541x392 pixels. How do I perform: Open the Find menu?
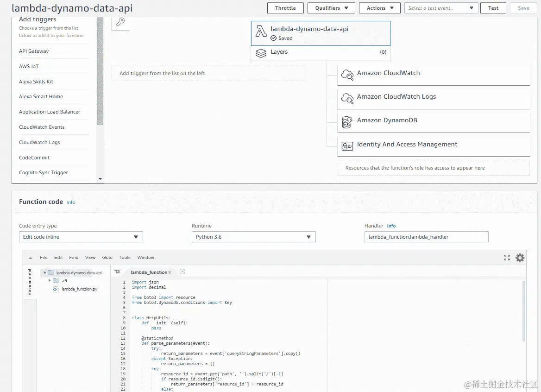coord(74,258)
